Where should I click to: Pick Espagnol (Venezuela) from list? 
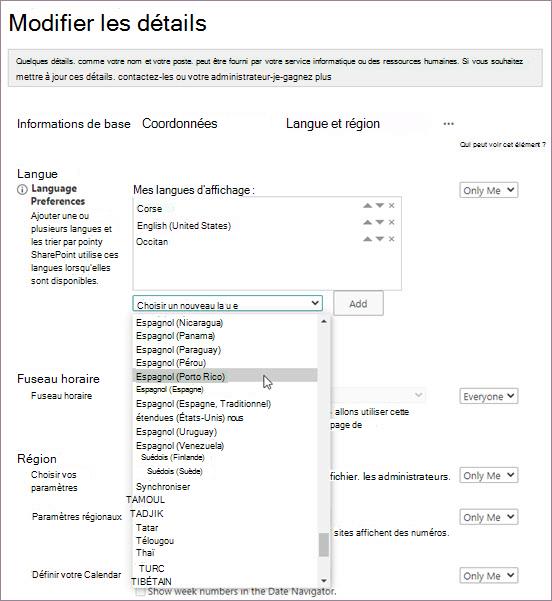click(180, 446)
